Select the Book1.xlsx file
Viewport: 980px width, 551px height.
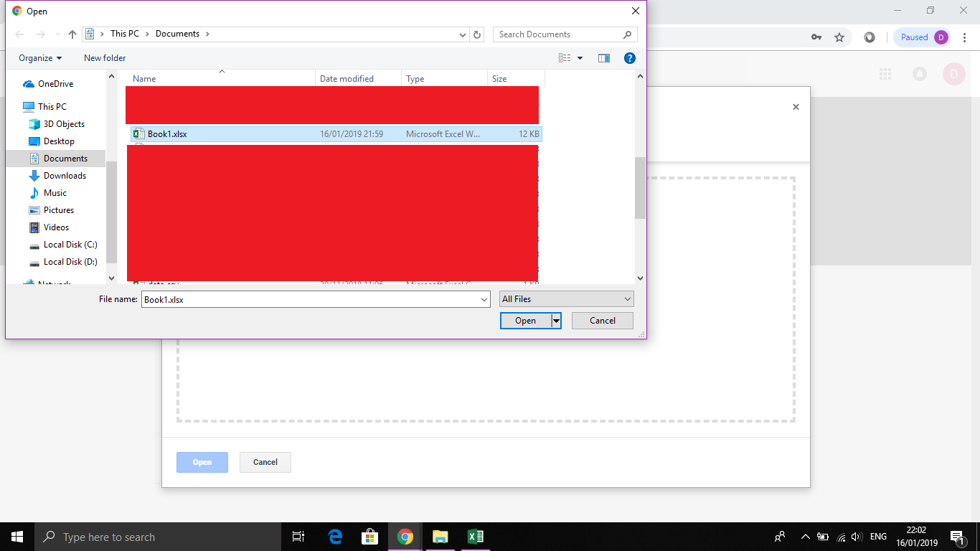pos(336,134)
